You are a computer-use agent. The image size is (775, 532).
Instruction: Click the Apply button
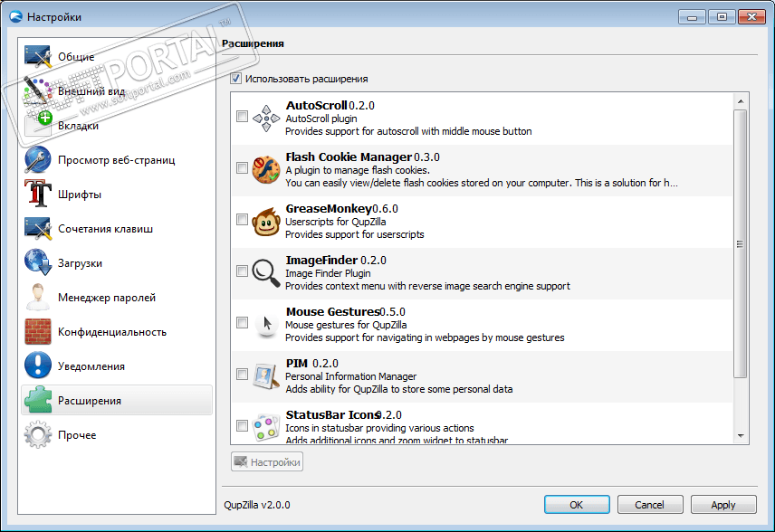[723, 504]
